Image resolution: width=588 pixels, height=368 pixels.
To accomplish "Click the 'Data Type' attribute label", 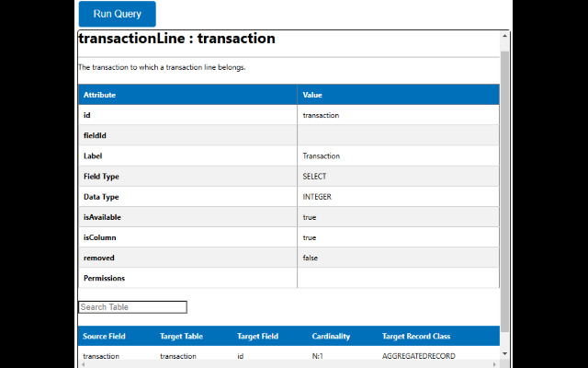I will coord(101,197).
